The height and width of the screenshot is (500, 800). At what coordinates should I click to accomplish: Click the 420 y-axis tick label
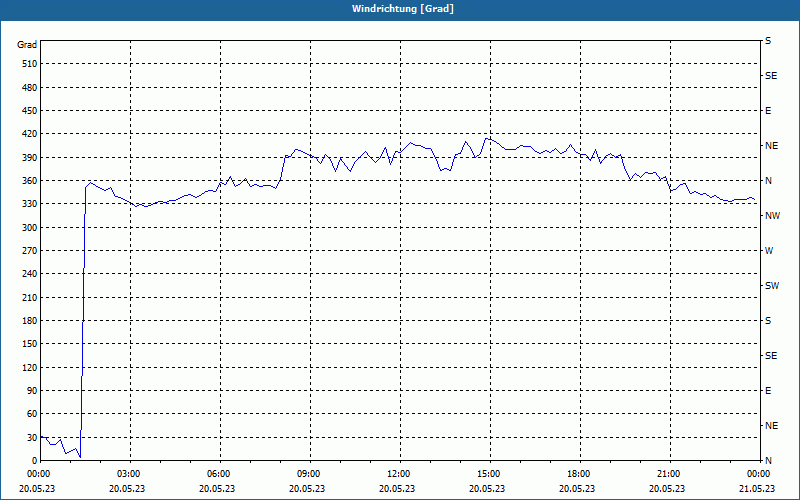pyautogui.click(x=30, y=134)
